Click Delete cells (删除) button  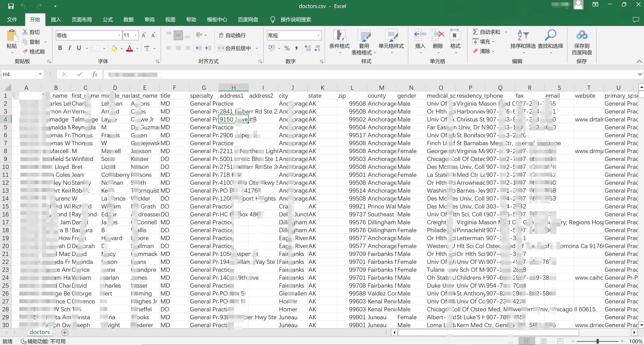(x=438, y=41)
